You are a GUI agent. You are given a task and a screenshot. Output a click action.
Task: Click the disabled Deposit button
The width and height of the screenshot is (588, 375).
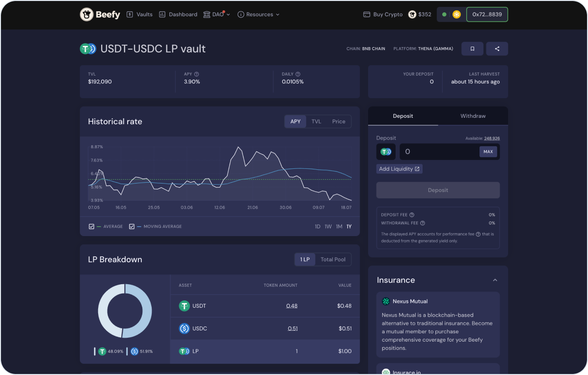438,190
